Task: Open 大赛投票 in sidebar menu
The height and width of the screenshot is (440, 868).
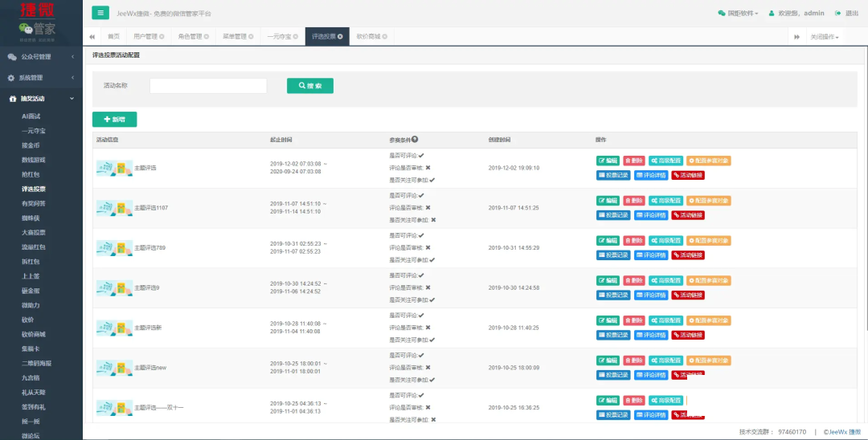Action: (x=33, y=232)
